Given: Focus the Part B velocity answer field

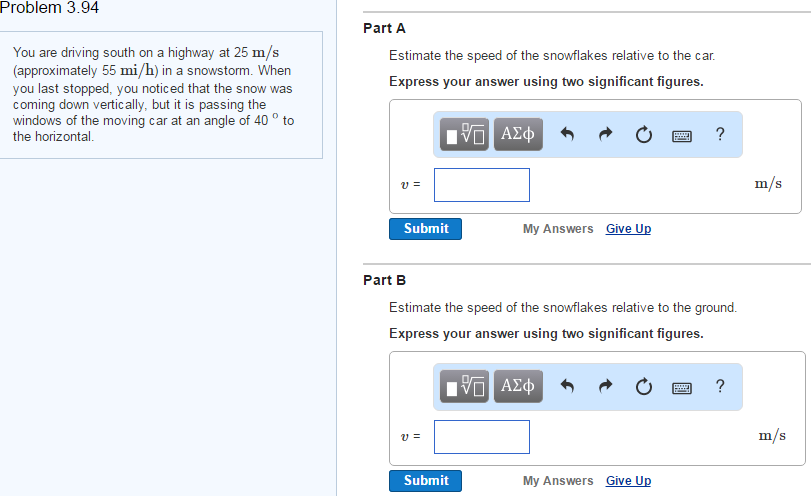Looking at the screenshot, I should 482,437.
